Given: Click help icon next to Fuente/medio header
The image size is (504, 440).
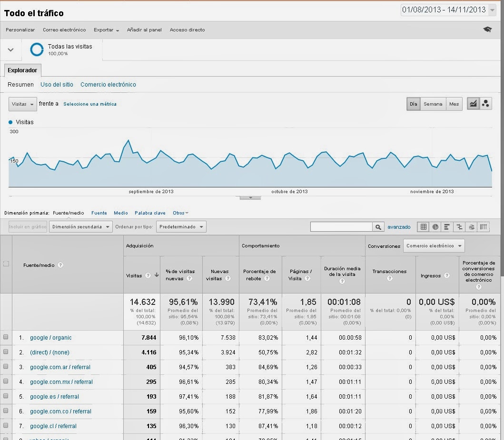Looking at the screenshot, I should pos(60,265).
